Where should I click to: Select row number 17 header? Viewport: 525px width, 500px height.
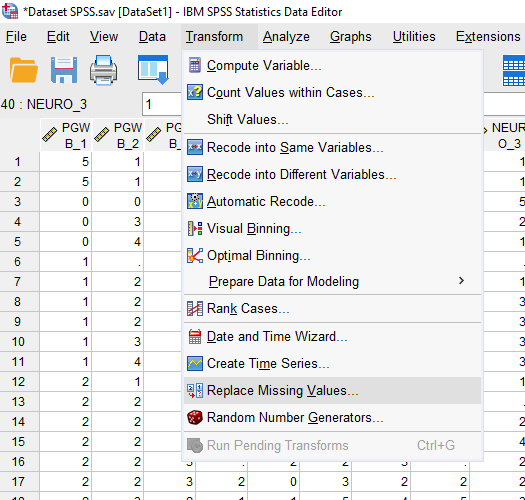point(19,482)
